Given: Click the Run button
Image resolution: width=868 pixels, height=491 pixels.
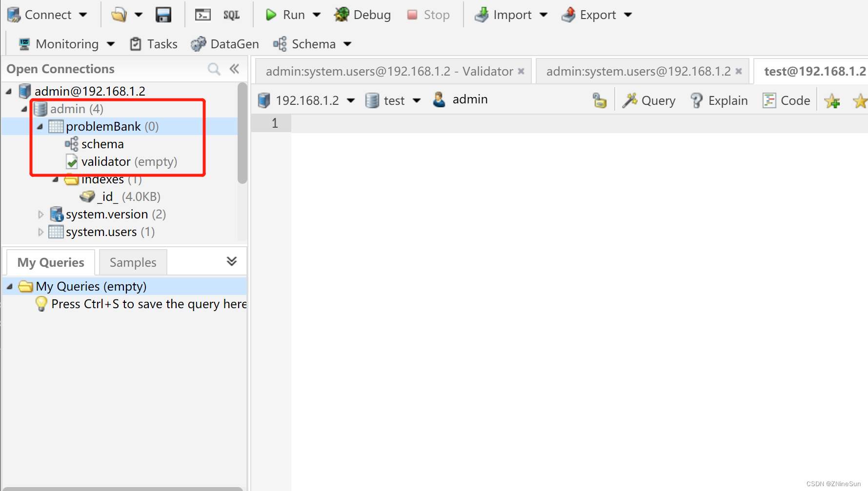Looking at the screenshot, I should pyautogui.click(x=285, y=15).
